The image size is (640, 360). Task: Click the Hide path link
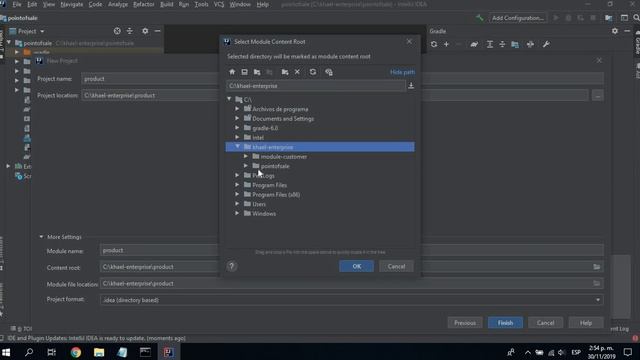402,72
